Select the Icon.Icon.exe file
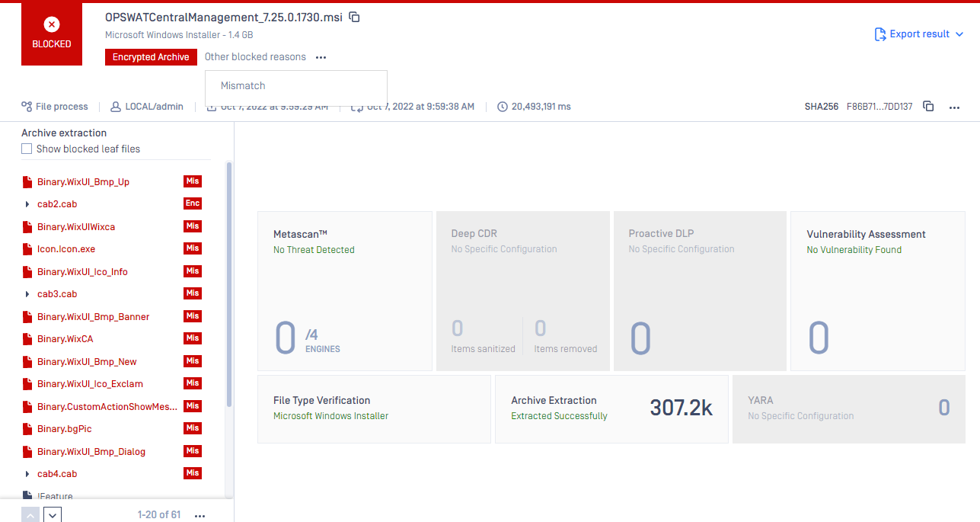The width and height of the screenshot is (980, 522). click(66, 249)
